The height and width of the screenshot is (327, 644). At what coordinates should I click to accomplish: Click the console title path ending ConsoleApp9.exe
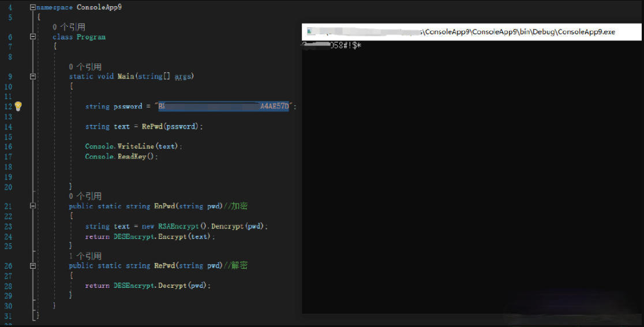click(x=518, y=32)
